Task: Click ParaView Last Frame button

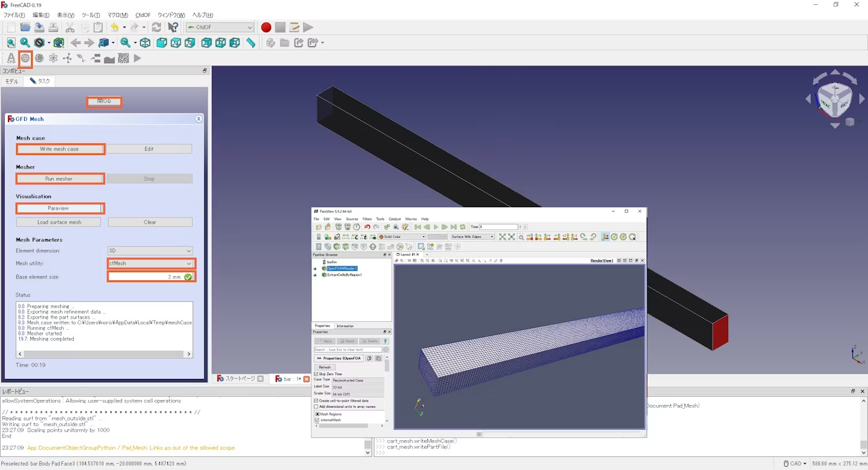Action: (x=454, y=227)
